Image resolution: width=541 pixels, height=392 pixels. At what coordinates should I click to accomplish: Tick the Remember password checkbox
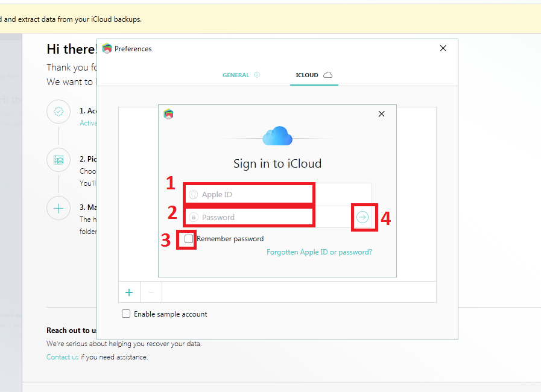click(189, 238)
